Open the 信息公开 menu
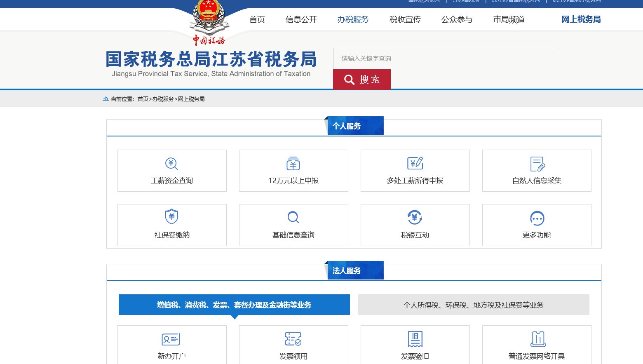 pos(300,19)
